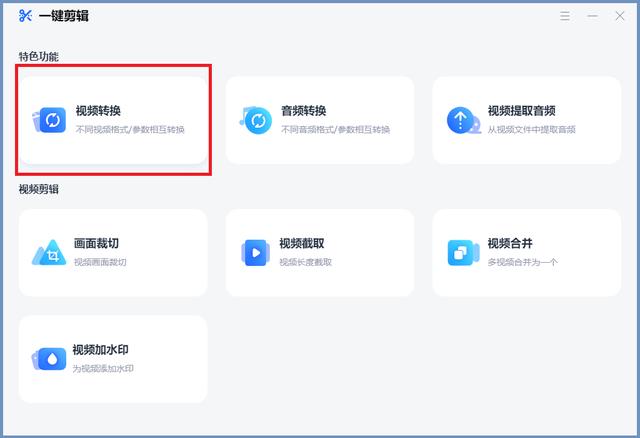Click description 不同视频格式/参数相互转换
This screenshot has width=640, height=438.
coord(130,129)
